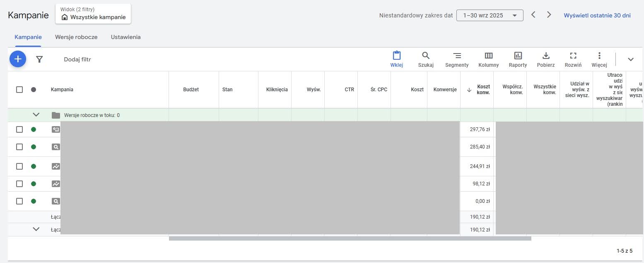The image size is (644, 263).
Task: Sort by the Konwersje column header
Action: pos(445,90)
